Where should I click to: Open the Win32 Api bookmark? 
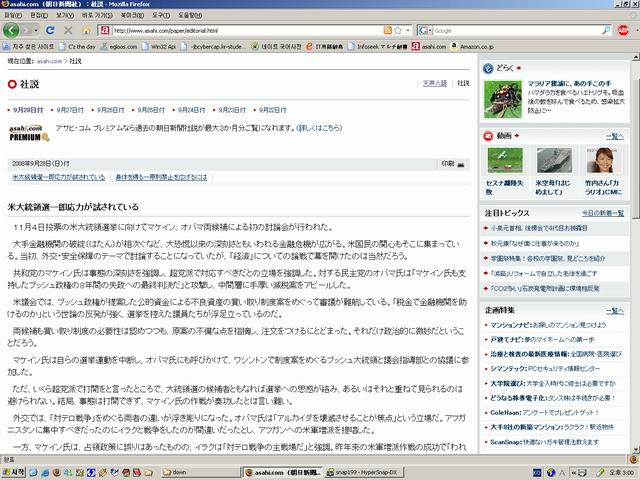click(x=159, y=47)
